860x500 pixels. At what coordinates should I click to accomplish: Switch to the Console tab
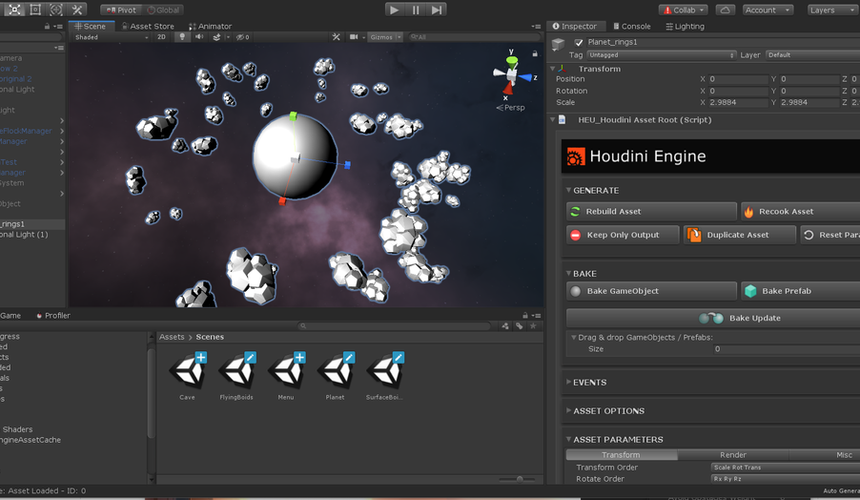(632, 26)
